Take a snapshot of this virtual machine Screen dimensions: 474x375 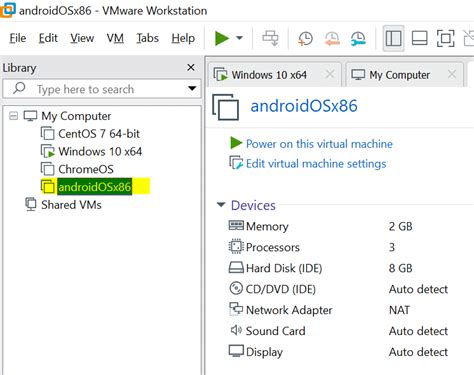(305, 38)
